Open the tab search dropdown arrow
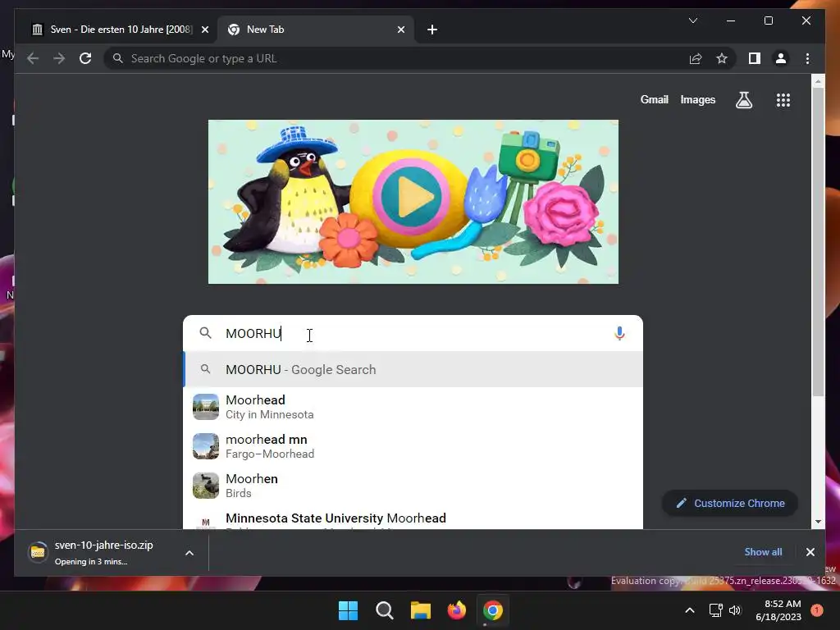The image size is (840, 630). pyautogui.click(x=692, y=21)
